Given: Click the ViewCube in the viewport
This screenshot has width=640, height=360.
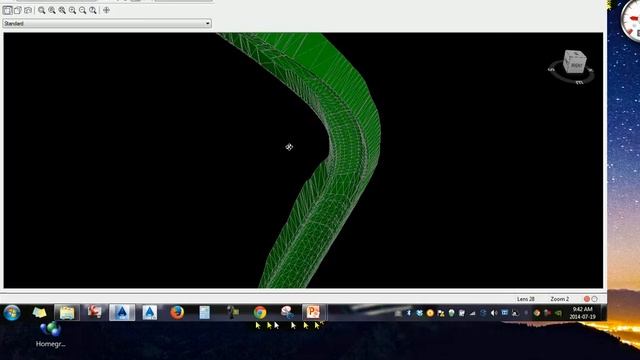Looking at the screenshot, I should tap(574, 62).
